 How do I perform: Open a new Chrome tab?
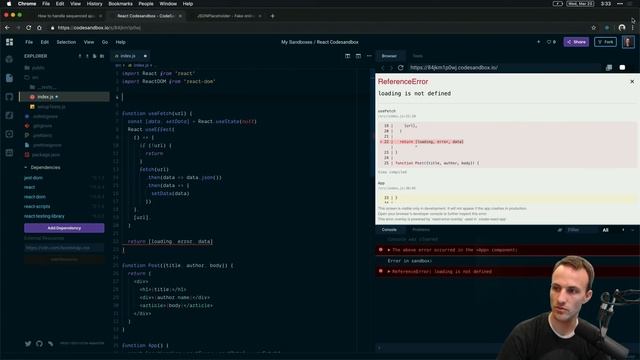273,16
